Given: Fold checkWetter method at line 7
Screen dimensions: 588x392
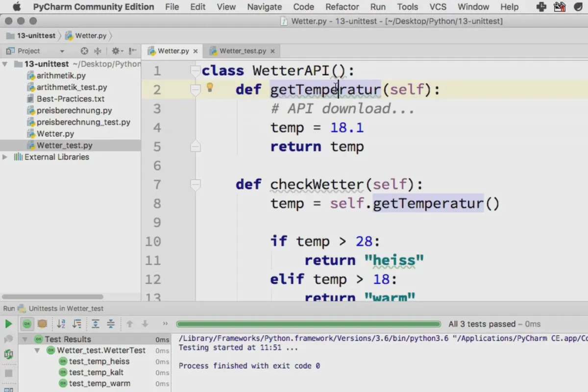Looking at the screenshot, I should point(196,184).
